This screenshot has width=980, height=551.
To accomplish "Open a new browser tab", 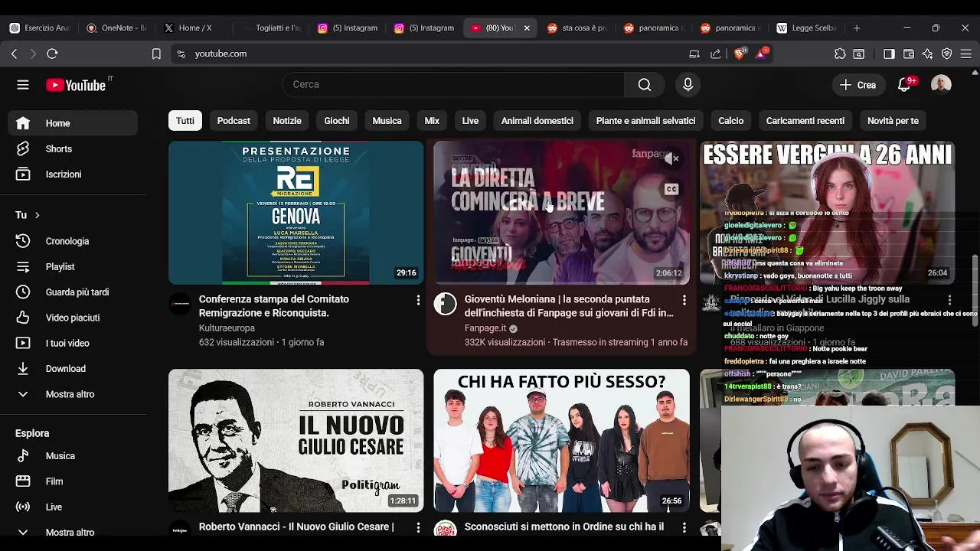I will (x=857, y=28).
